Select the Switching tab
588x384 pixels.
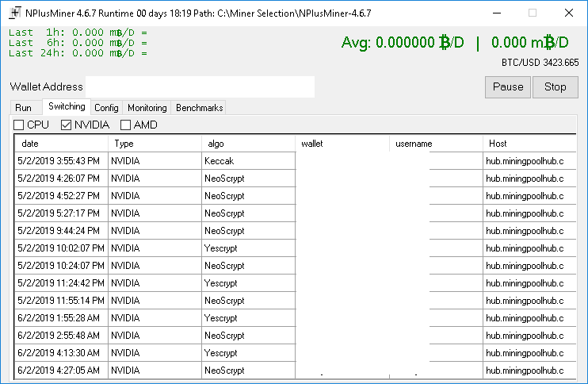click(67, 106)
